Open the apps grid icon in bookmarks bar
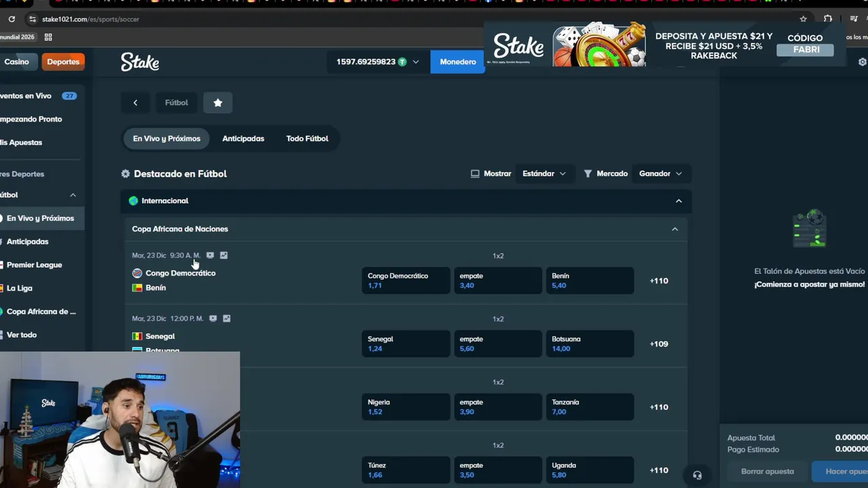Image resolution: width=868 pixels, height=488 pixels. click(x=48, y=37)
